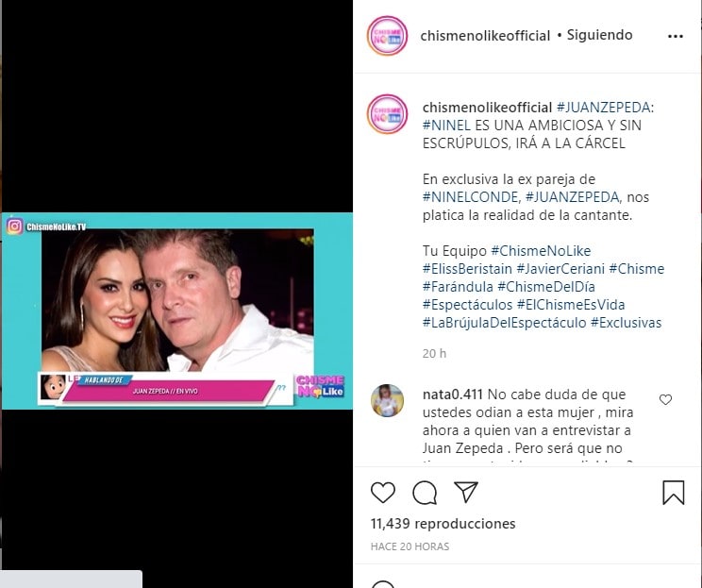Open the #ElissBeristain hashtag

(x=467, y=269)
